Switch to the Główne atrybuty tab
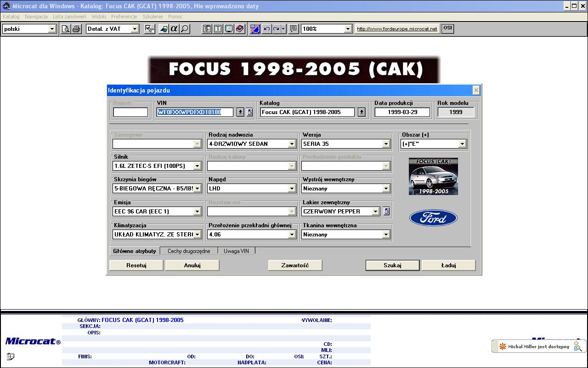This screenshot has width=588, height=368. click(x=135, y=251)
